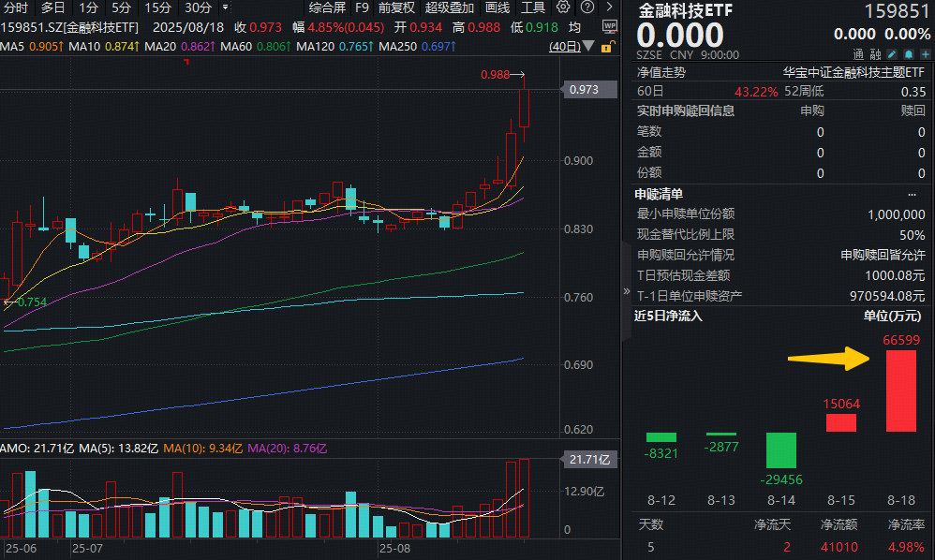
Task: Open the 工具 tools menu
Action: (533, 7)
